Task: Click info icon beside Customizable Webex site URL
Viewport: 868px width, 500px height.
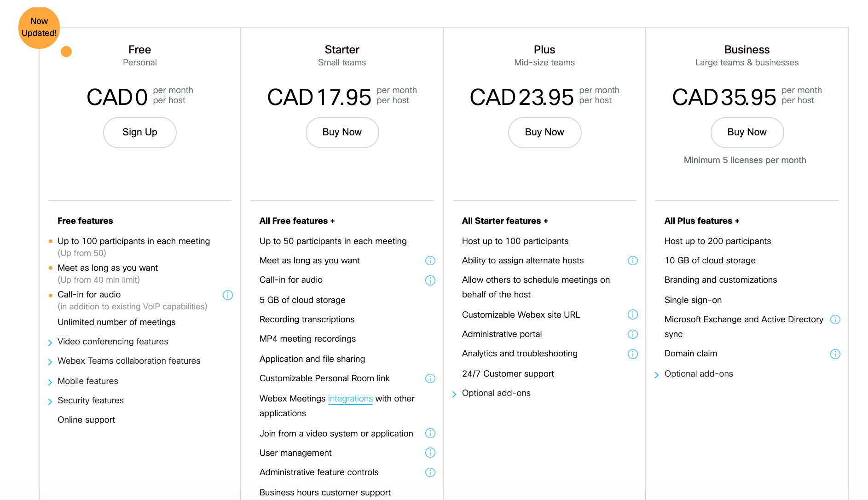Action: 632,314
